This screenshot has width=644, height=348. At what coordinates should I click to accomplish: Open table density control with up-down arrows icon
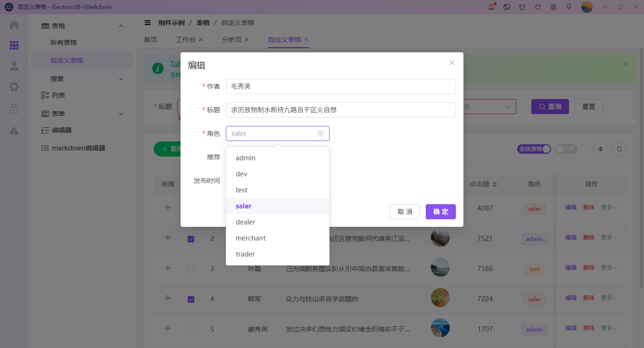601,149
